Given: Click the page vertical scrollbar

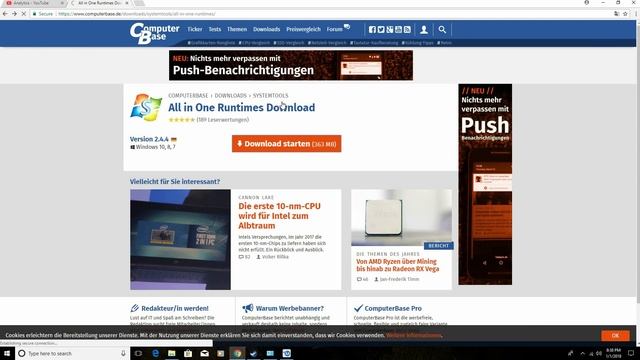Looking at the screenshot, I should (638, 163).
